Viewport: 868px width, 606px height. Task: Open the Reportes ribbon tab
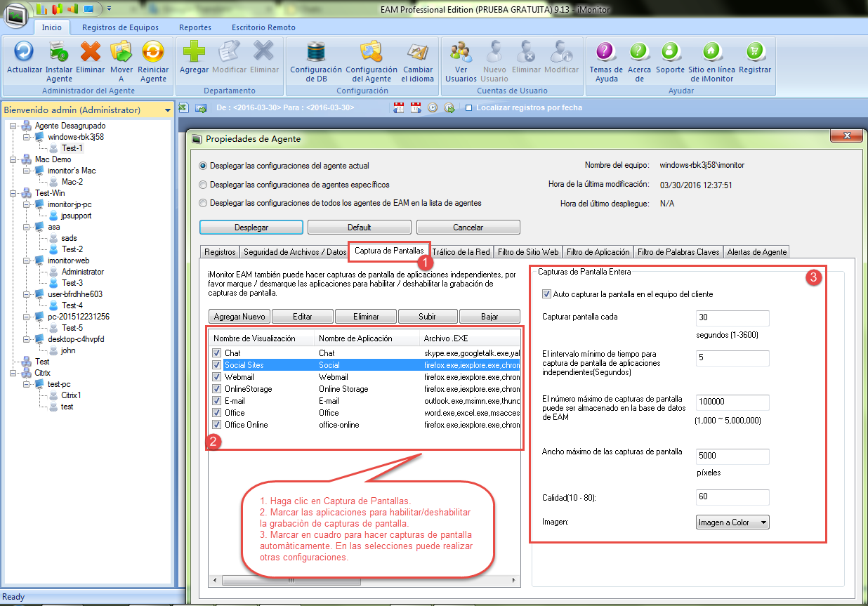pos(195,27)
